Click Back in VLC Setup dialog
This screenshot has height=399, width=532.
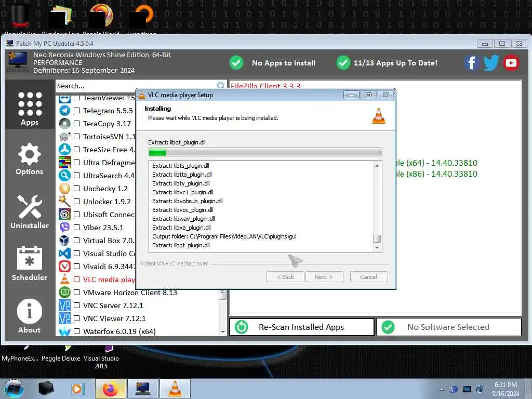point(285,277)
